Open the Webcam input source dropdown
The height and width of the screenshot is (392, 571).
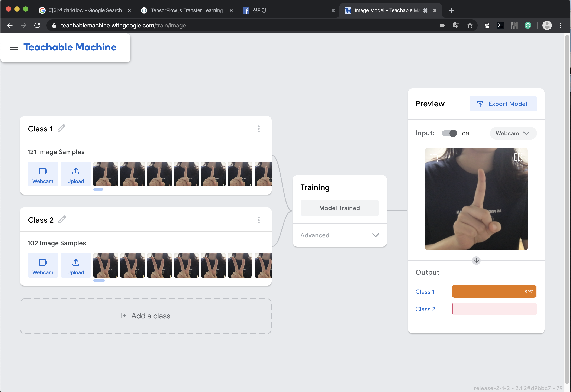513,133
